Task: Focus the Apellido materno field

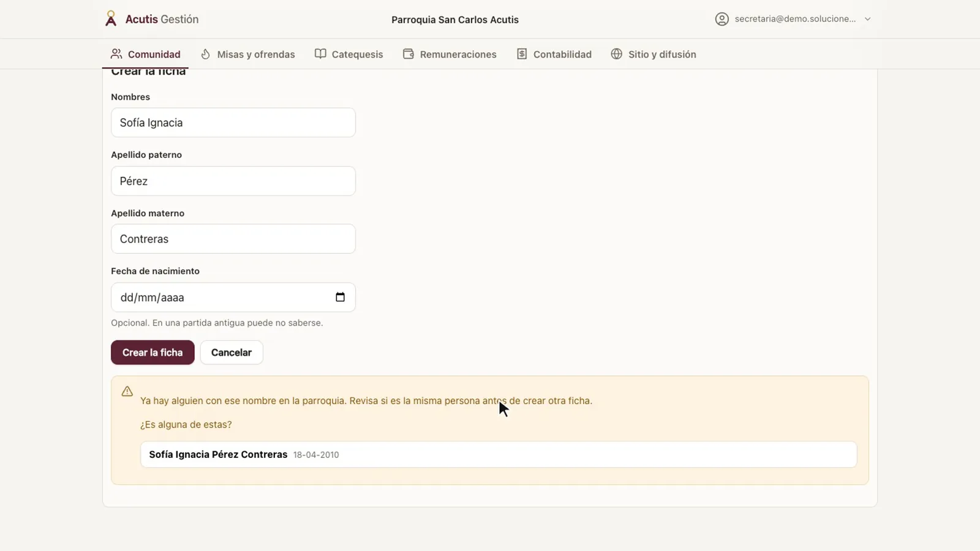Action: [x=233, y=239]
